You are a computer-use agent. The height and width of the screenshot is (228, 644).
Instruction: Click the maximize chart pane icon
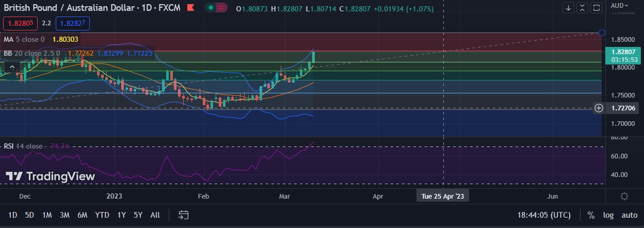point(596,8)
